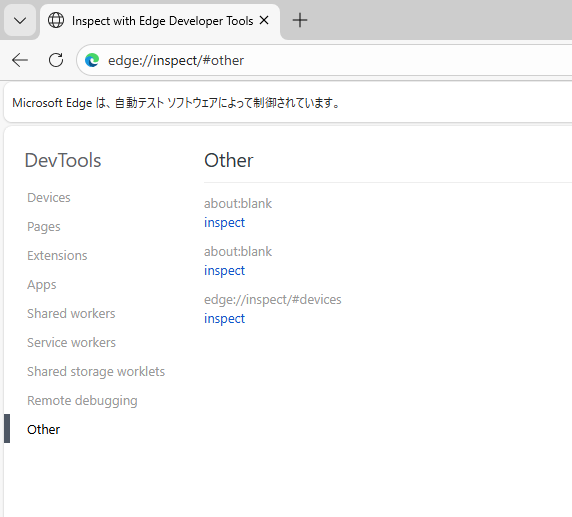The height and width of the screenshot is (517, 572).
Task: Open the Shared workers section
Action: 71,313
